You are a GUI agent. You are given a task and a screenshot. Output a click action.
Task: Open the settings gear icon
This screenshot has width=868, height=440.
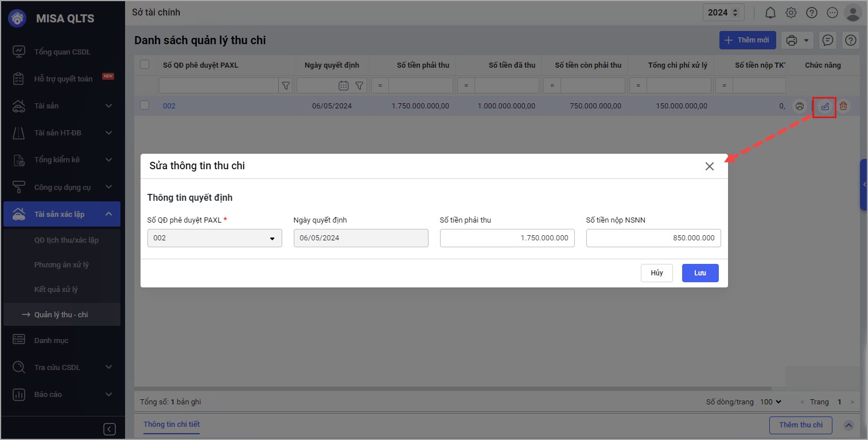point(791,13)
